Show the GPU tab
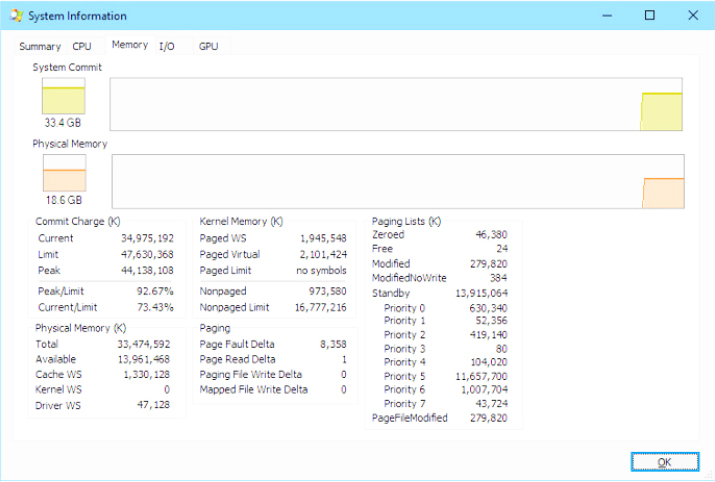The image size is (715, 482). click(x=208, y=46)
